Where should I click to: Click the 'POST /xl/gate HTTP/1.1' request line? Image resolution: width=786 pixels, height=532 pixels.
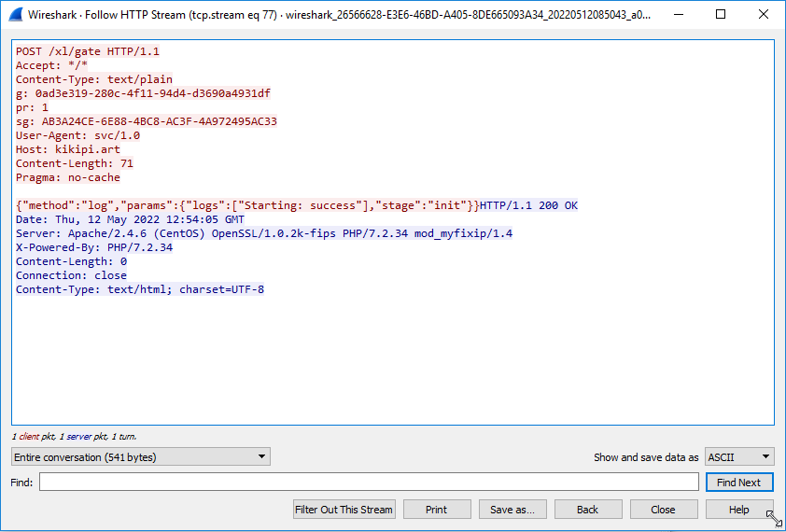(x=88, y=51)
